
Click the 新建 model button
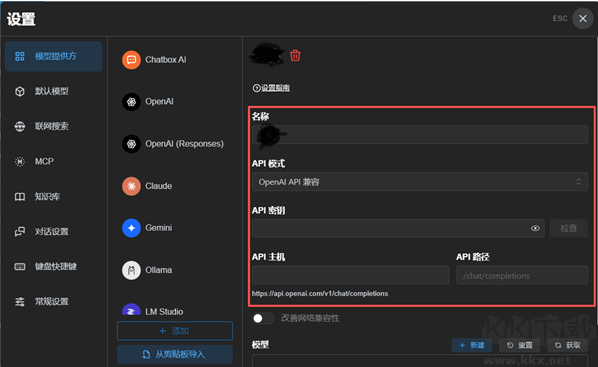point(472,345)
